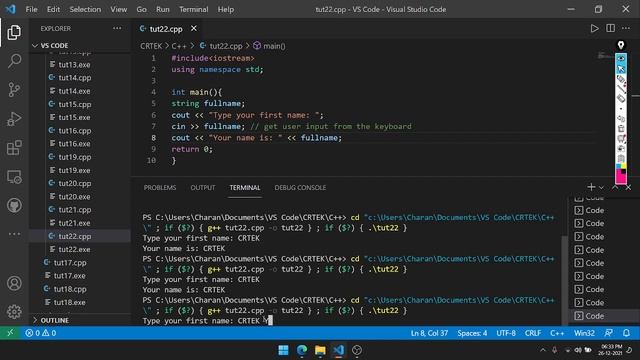The width and height of the screenshot is (640, 360).
Task: Open Explorer Views and More Actions ellipsis
Action: pyautogui.click(x=117, y=28)
